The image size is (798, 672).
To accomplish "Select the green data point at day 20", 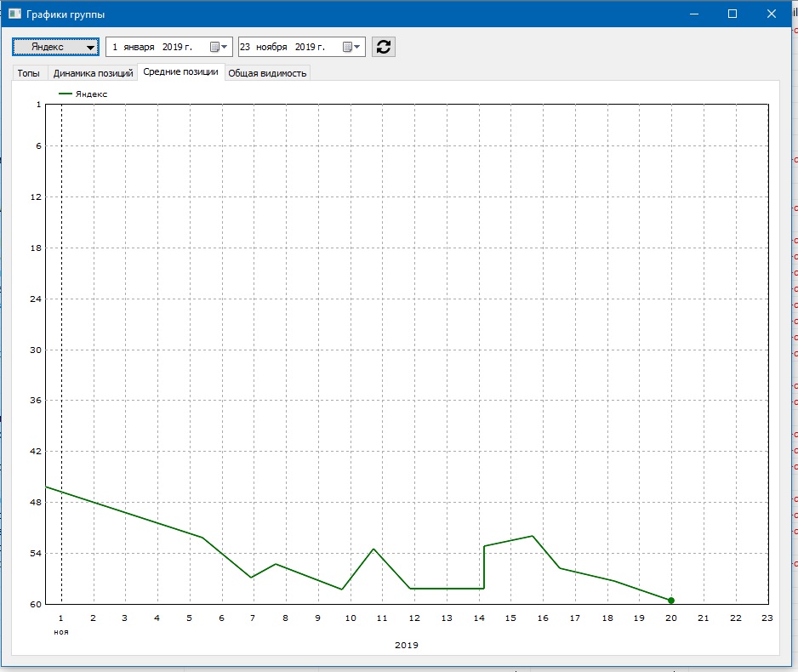I will coord(671,601).
